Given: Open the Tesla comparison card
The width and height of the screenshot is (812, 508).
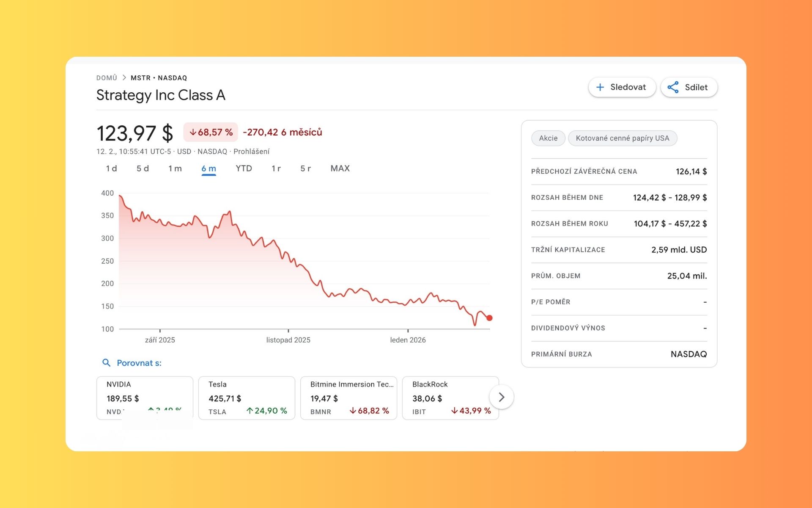Looking at the screenshot, I should 247,398.
